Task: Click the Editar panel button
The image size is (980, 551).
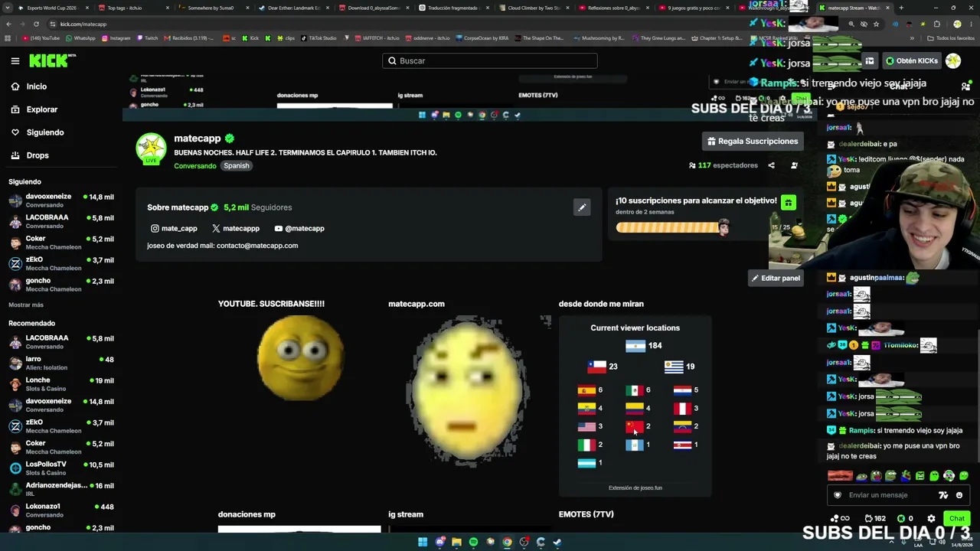Action: point(776,278)
